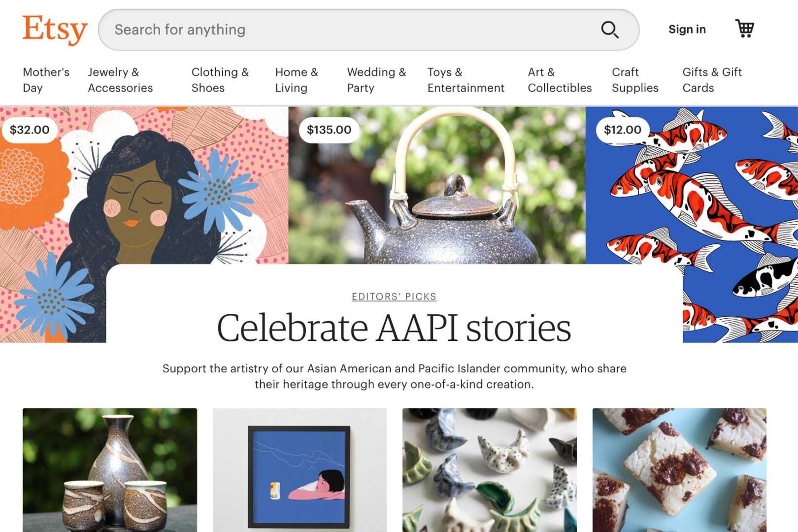Focus the Search for anything field
This screenshot has height=532, width=798.
(x=345, y=30)
